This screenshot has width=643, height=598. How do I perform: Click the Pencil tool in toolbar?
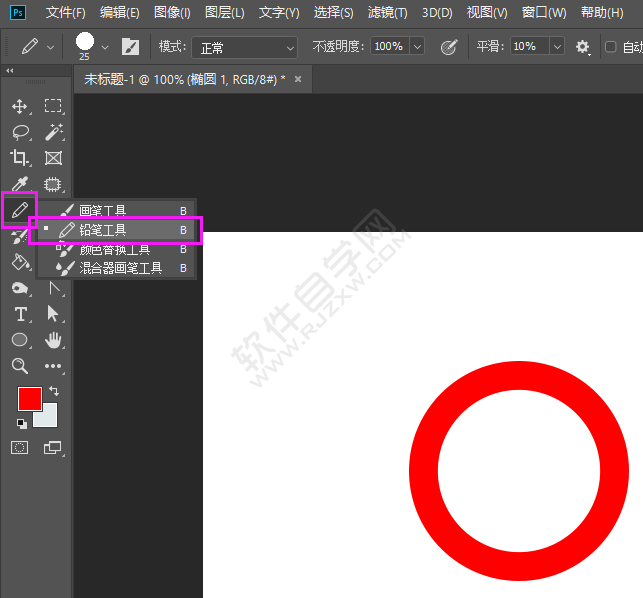[x=20, y=210]
